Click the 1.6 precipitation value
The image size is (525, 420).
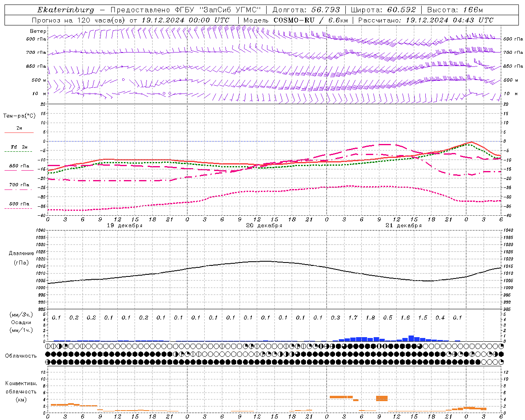(405, 317)
